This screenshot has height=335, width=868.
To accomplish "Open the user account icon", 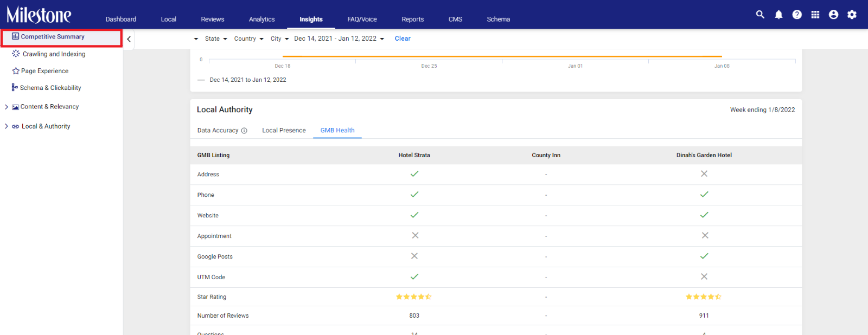I will pyautogui.click(x=834, y=15).
